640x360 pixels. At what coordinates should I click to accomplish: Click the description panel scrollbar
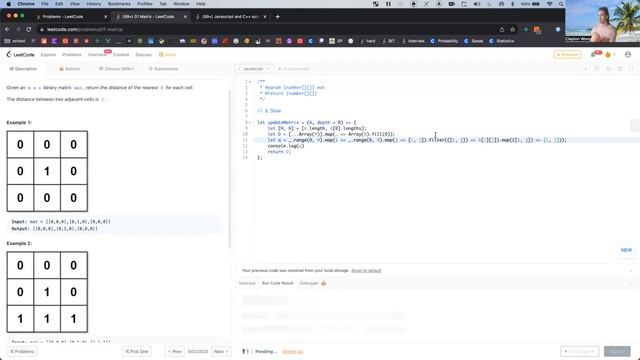pos(229,169)
